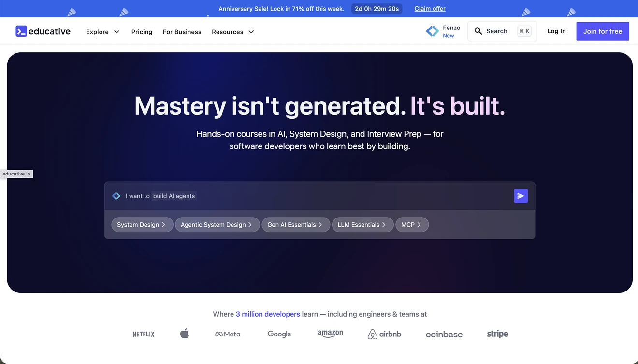Open the For Business page
The width and height of the screenshot is (638, 364).
[182, 32]
